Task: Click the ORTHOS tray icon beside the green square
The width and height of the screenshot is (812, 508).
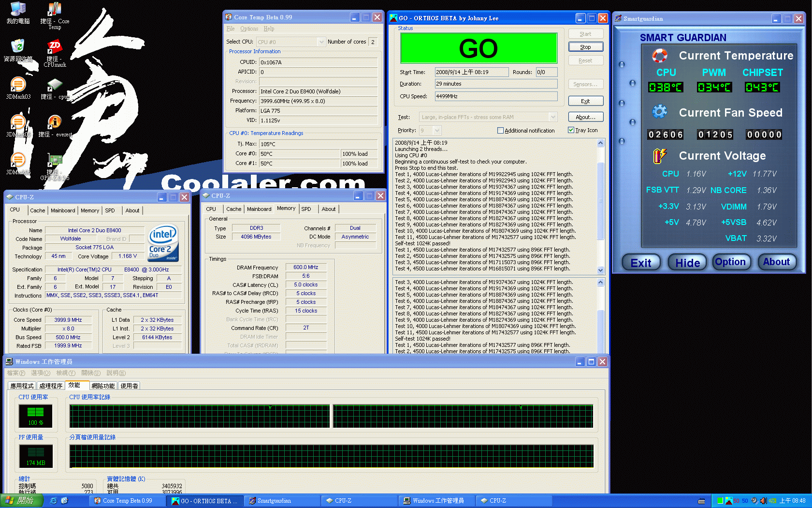Action: point(729,501)
